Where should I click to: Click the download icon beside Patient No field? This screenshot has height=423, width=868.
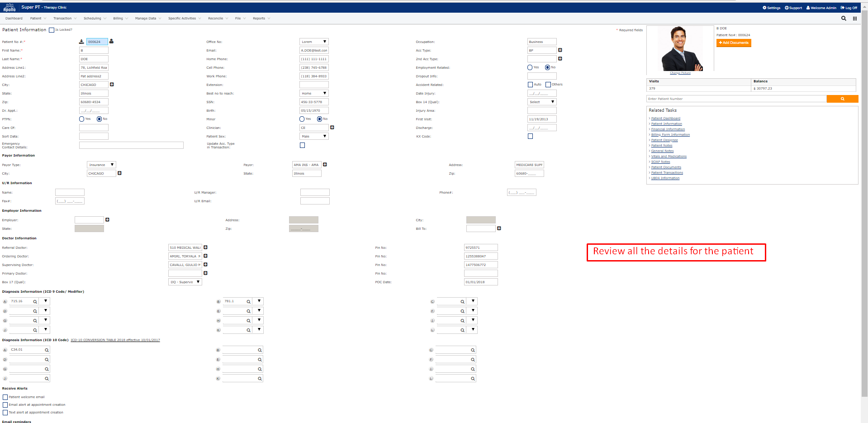point(81,42)
